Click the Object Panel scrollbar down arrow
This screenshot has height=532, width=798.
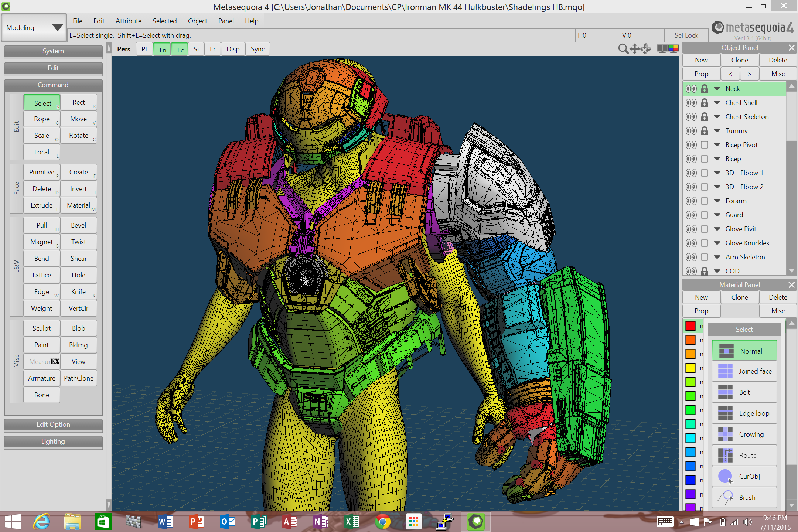tap(791, 271)
